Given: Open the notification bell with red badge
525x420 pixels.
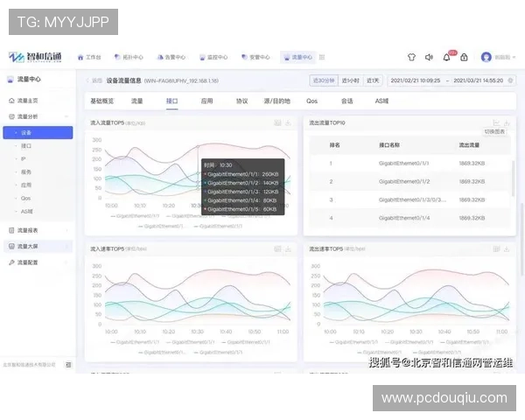Looking at the screenshot, I should [x=446, y=57].
